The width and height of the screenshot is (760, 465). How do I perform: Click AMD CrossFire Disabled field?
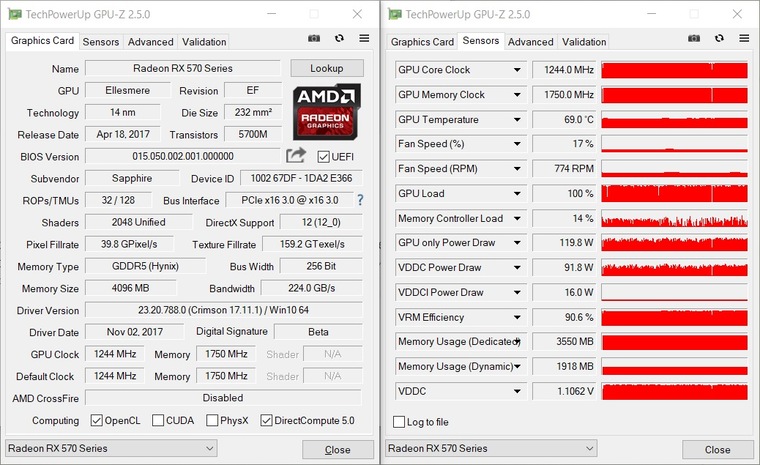pos(223,398)
